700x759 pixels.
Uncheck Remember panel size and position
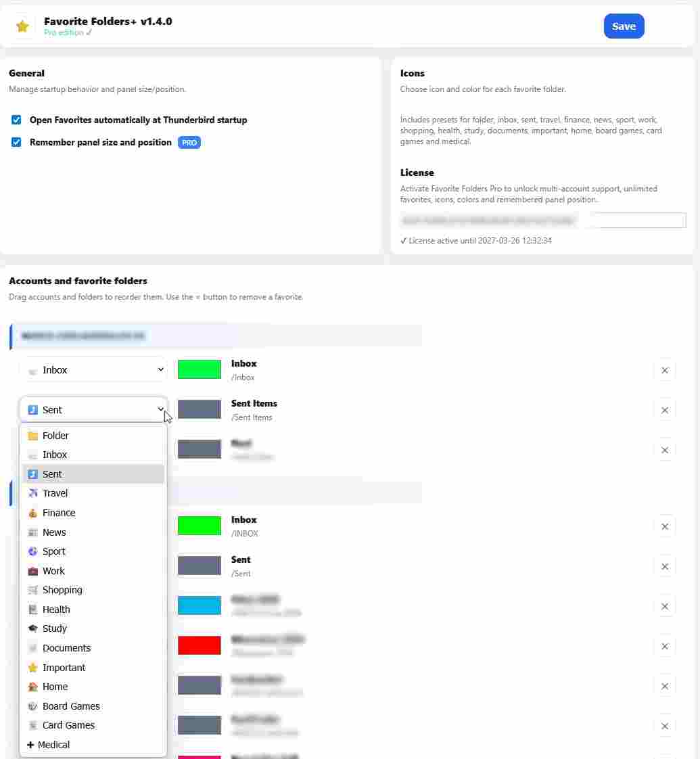pyautogui.click(x=16, y=143)
